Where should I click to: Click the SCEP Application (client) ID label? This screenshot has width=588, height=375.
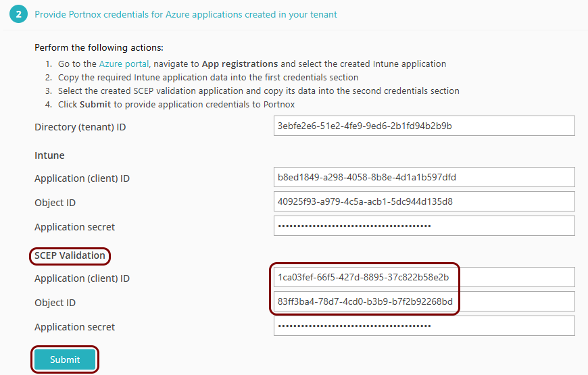pyautogui.click(x=82, y=278)
